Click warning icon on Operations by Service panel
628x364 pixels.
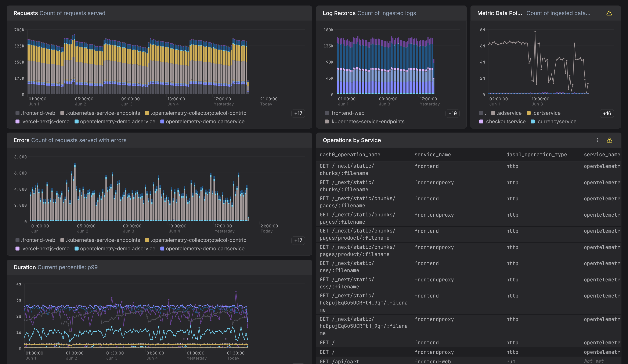(x=609, y=140)
